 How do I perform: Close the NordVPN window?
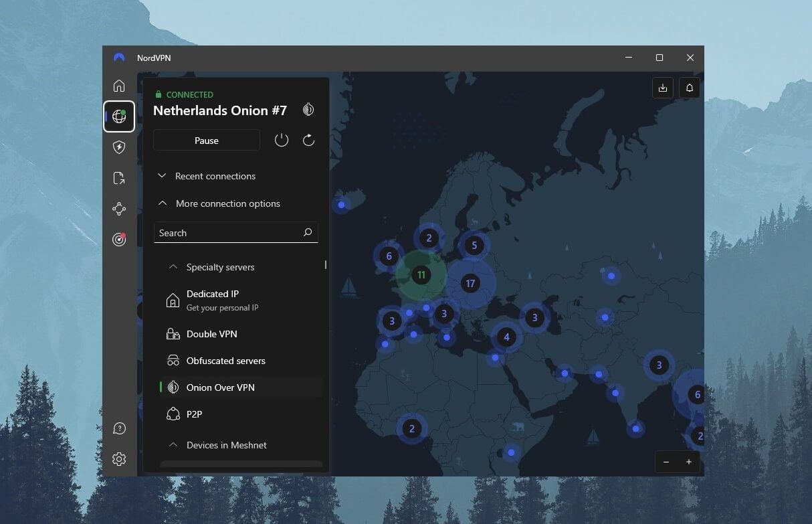click(x=690, y=58)
